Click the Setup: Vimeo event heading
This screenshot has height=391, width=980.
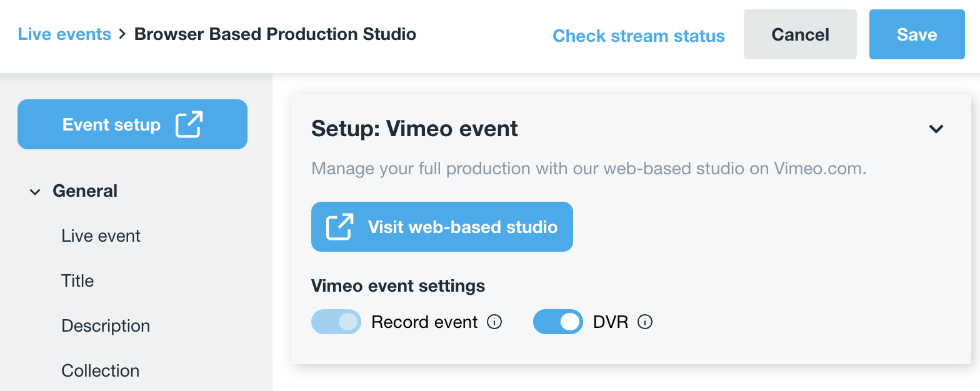[x=414, y=129]
